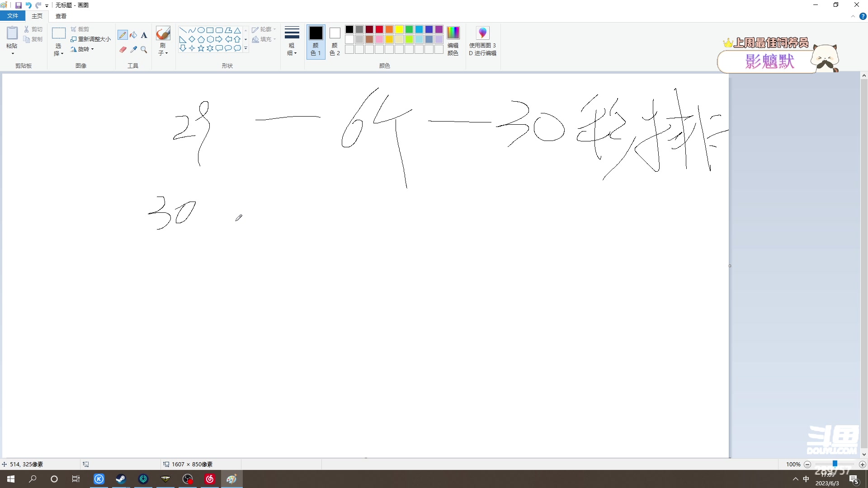Select the Text tool

click(x=144, y=35)
